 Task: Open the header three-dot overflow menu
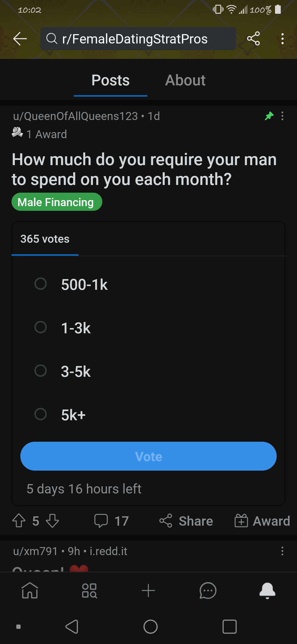[282, 39]
